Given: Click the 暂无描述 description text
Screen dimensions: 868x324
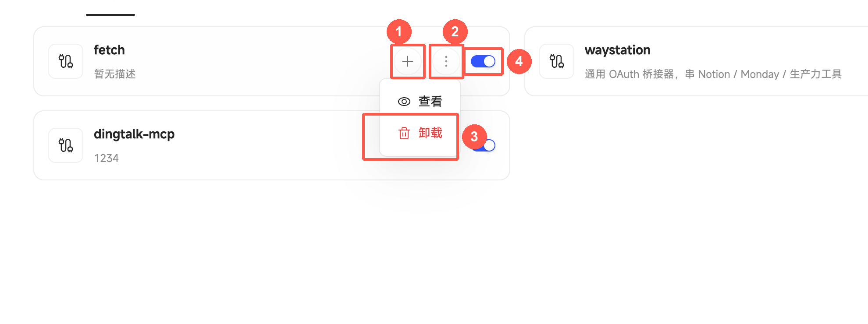Looking at the screenshot, I should click(x=115, y=74).
